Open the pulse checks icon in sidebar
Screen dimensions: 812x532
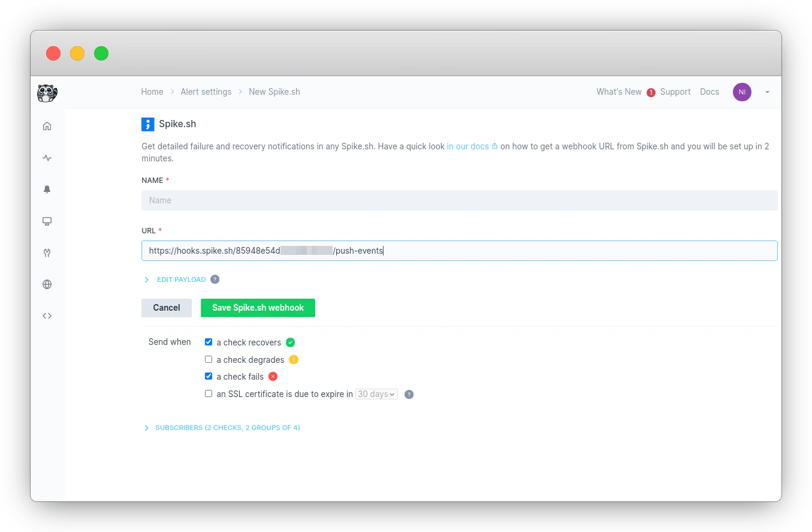(x=47, y=158)
